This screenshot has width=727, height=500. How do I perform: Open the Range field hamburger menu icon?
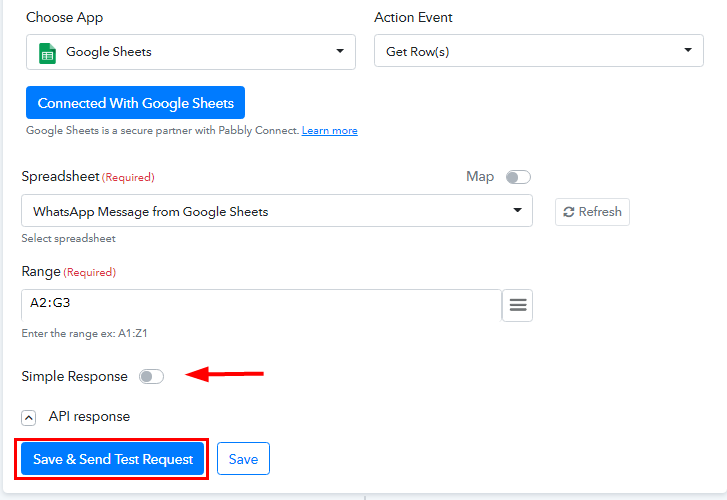(517, 305)
